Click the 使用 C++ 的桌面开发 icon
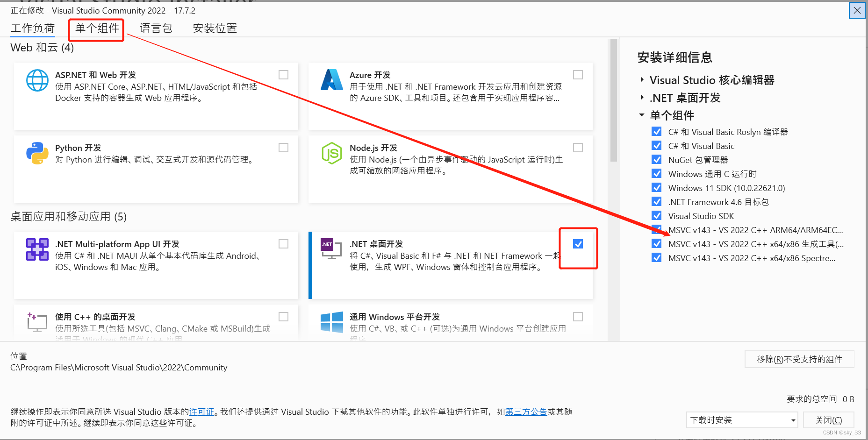Viewport: 868px width, 440px height. tap(37, 322)
